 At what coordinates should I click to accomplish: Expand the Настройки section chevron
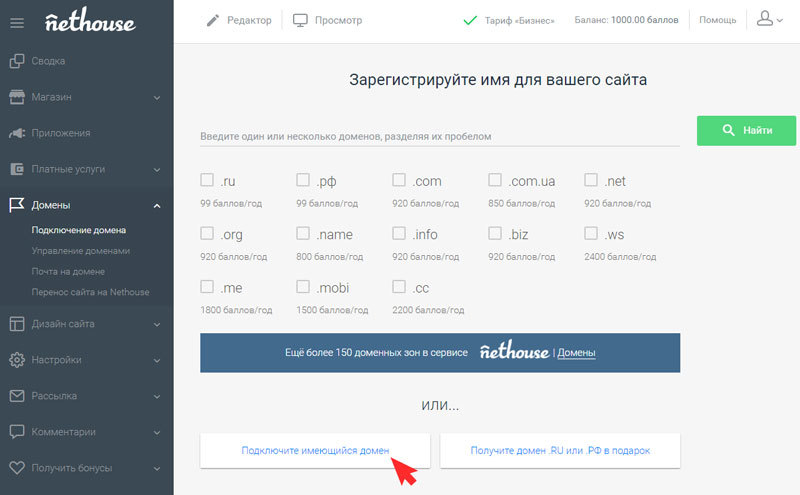157,360
